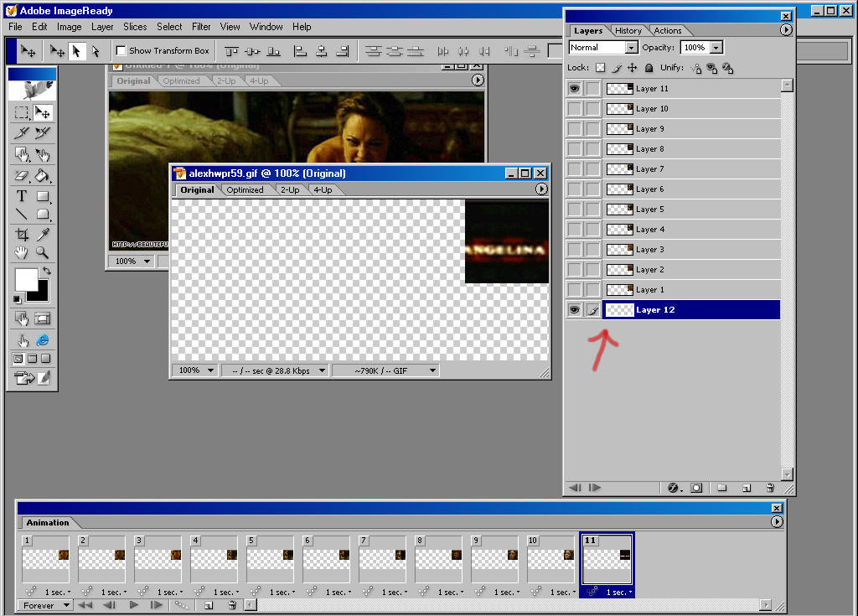Select animation frame 6 thumbnail
The image size is (858, 616).
pos(326,560)
